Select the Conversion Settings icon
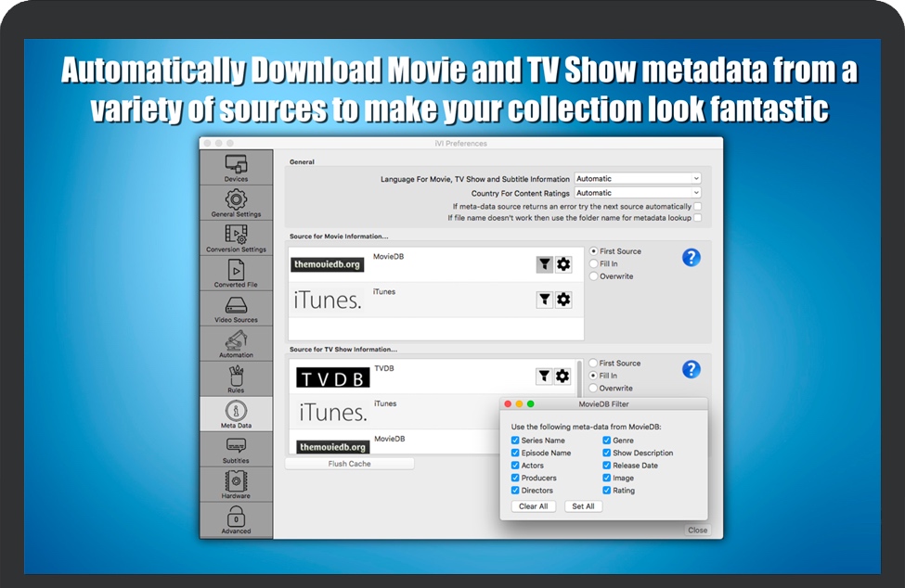The image size is (905, 588). (236, 237)
